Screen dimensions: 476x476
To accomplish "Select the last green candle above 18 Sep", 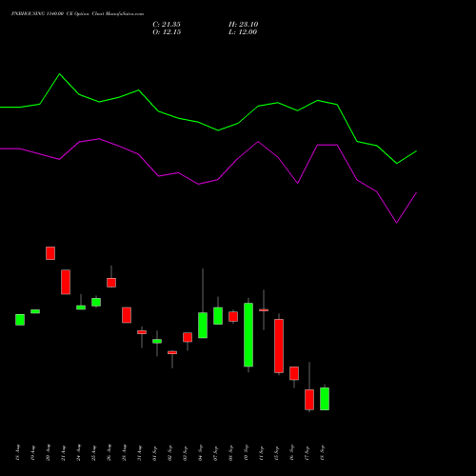I will 325,399.
